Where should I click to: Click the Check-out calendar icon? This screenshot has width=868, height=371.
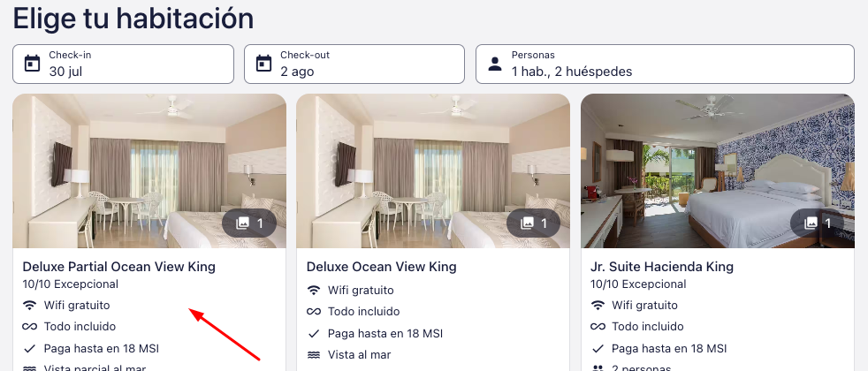click(x=263, y=64)
